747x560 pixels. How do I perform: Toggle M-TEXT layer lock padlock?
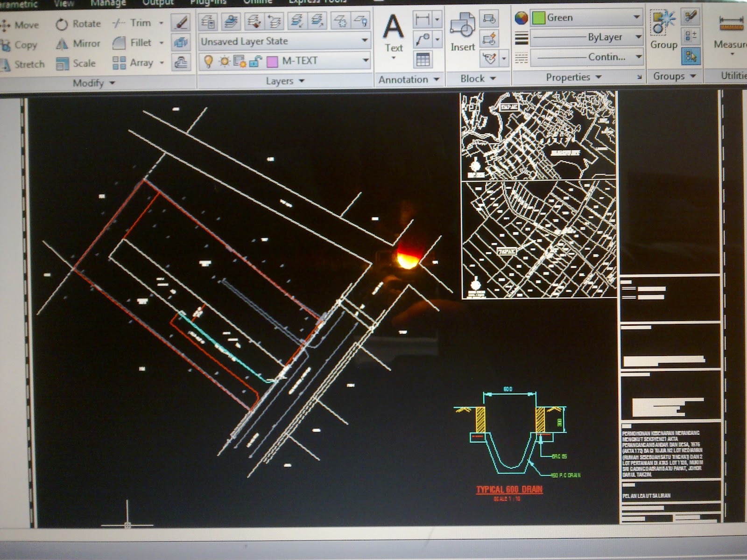point(255,61)
